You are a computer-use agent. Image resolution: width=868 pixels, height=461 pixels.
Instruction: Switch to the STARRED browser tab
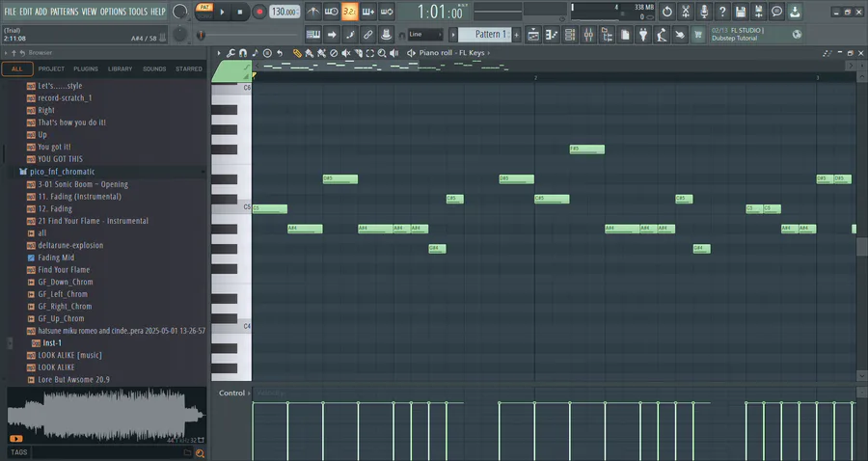[189, 68]
